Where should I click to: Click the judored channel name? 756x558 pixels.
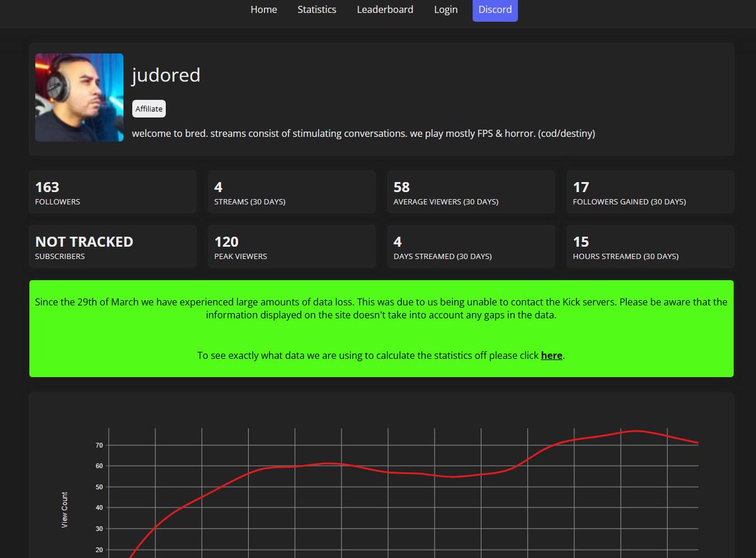(166, 76)
